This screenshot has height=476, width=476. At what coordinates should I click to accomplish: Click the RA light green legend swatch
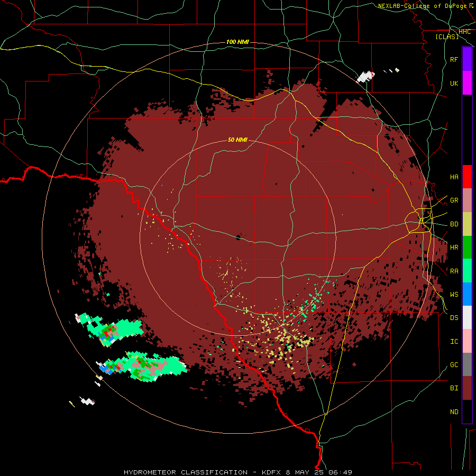coord(467,271)
